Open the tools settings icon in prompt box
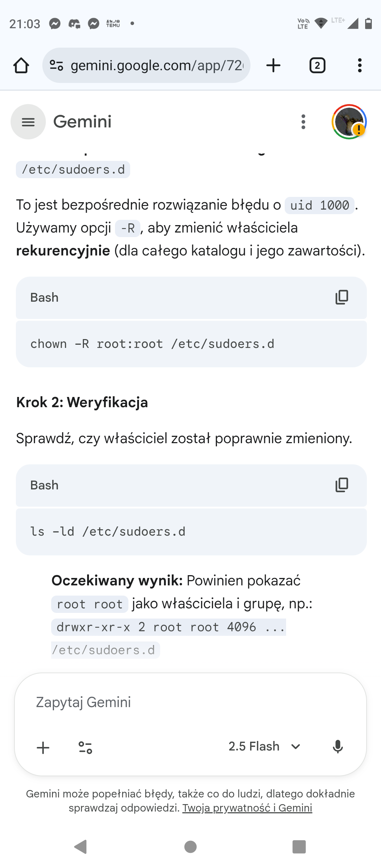Screen dimensions: 381x868 click(85, 747)
